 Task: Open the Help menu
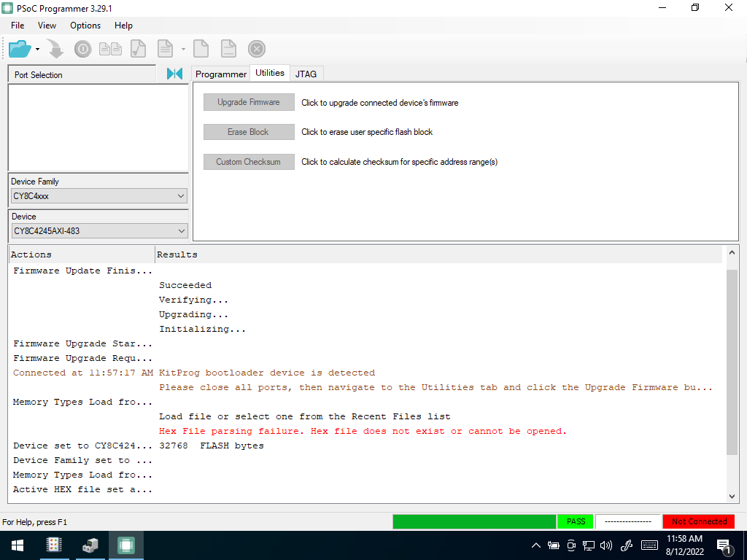[x=123, y=26]
